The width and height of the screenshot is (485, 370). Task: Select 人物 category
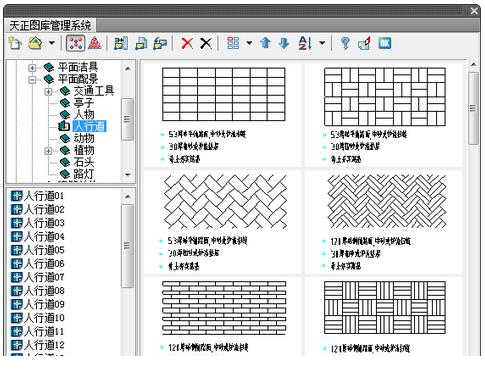84,114
